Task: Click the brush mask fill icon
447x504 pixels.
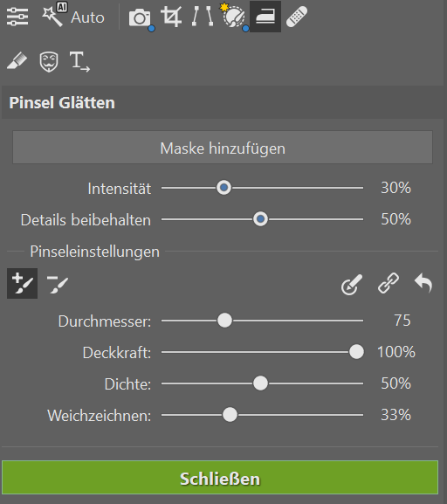Action: [352, 284]
